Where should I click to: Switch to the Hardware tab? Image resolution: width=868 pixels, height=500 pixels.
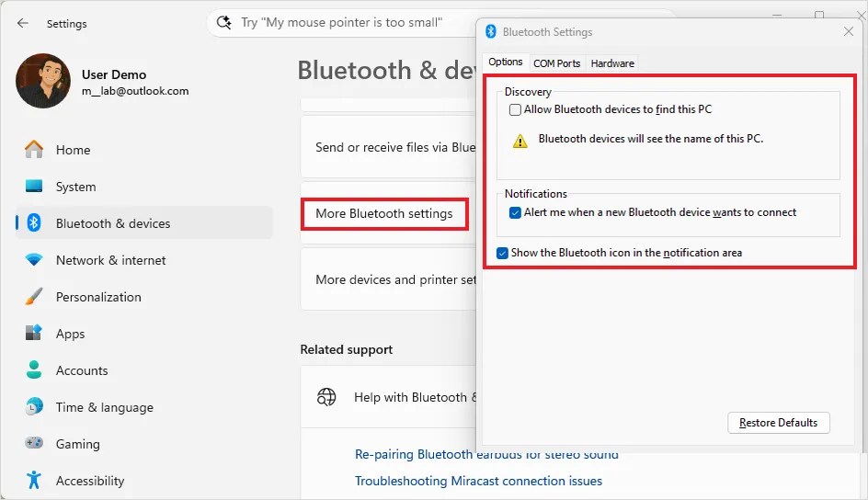pyautogui.click(x=612, y=63)
